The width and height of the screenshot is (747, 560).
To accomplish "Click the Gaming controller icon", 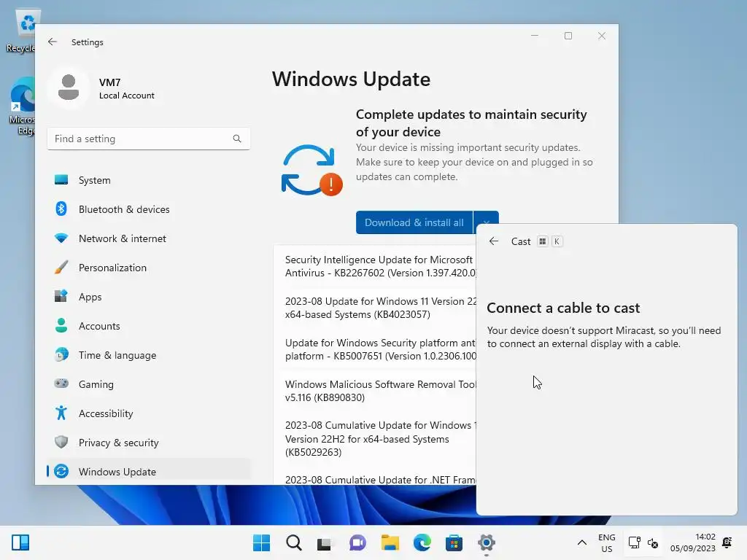I will (61, 384).
